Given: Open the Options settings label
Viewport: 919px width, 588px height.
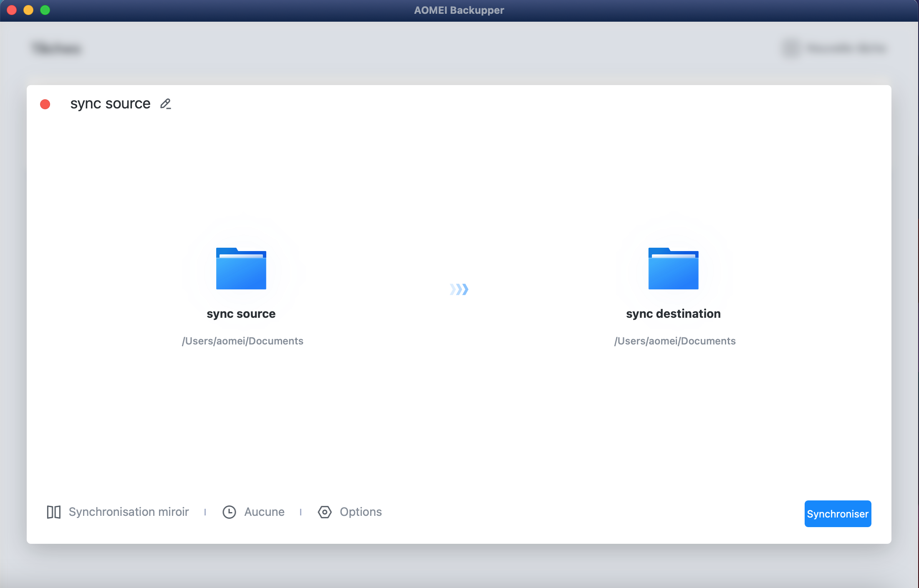Looking at the screenshot, I should pyautogui.click(x=361, y=512).
